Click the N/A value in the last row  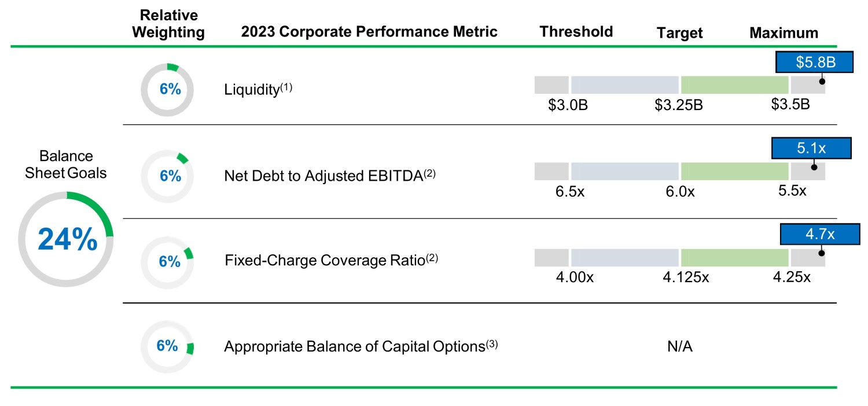pyautogui.click(x=679, y=347)
